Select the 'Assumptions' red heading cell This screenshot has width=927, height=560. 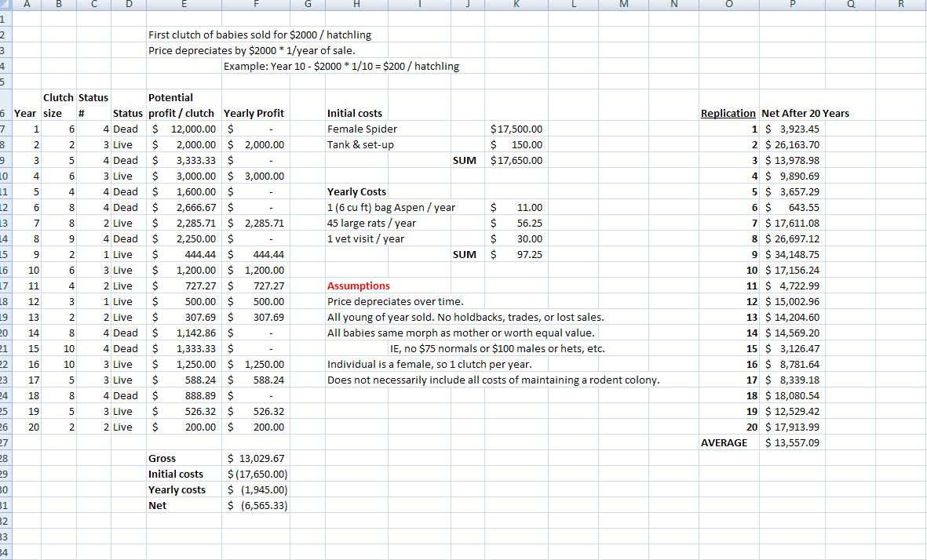click(358, 286)
